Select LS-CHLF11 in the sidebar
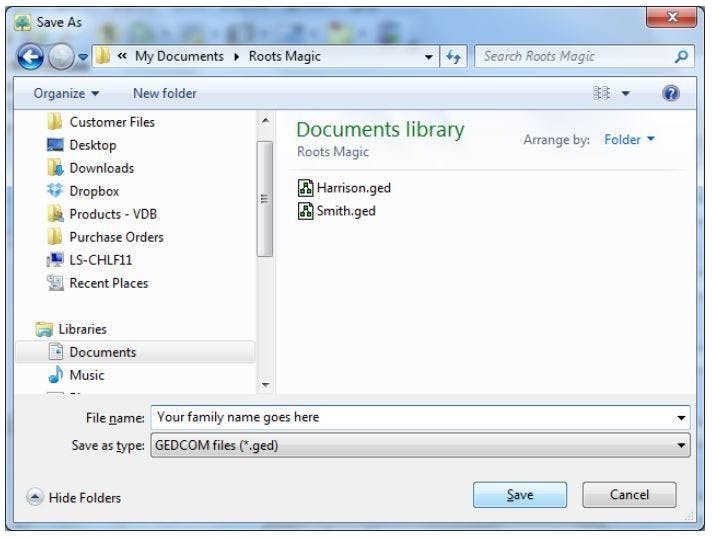The width and height of the screenshot is (712, 539). click(x=101, y=260)
